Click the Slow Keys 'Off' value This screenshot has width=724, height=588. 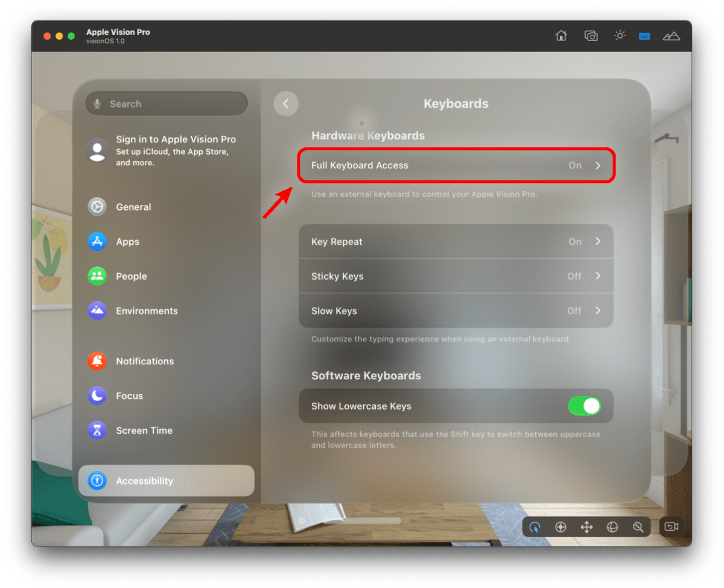[574, 311]
